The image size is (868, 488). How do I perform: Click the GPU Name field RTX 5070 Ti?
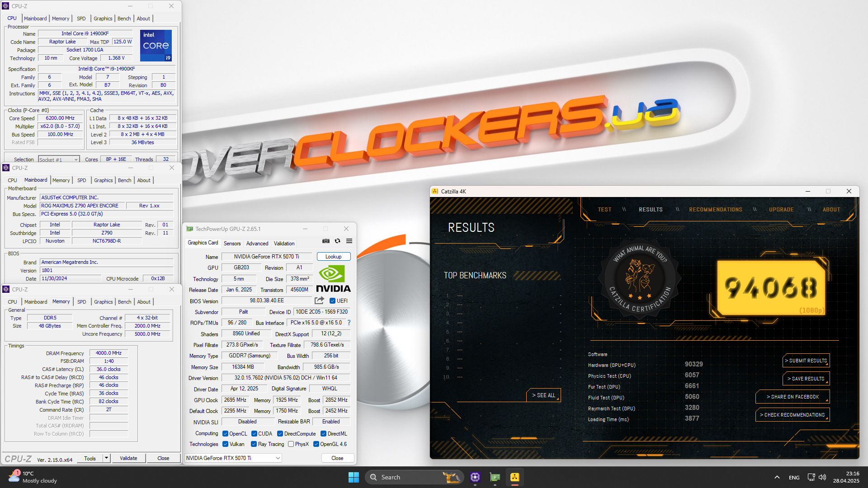[x=266, y=257]
